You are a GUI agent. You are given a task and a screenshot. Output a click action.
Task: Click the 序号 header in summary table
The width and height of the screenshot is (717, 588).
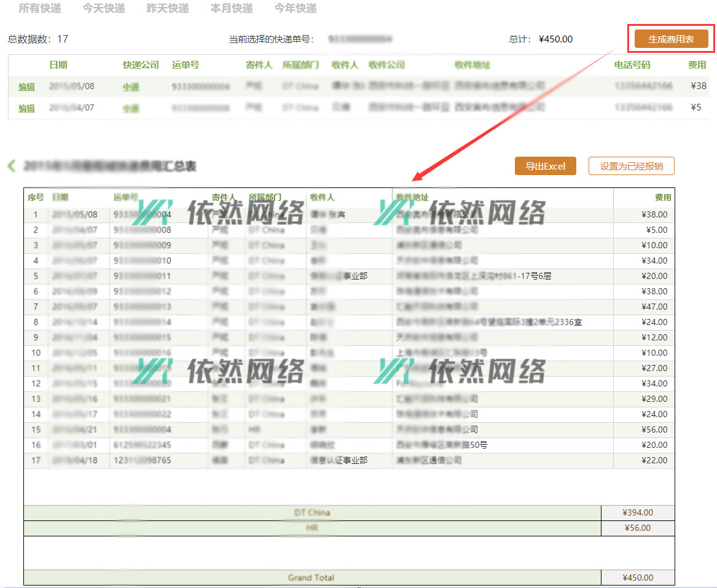click(36, 197)
